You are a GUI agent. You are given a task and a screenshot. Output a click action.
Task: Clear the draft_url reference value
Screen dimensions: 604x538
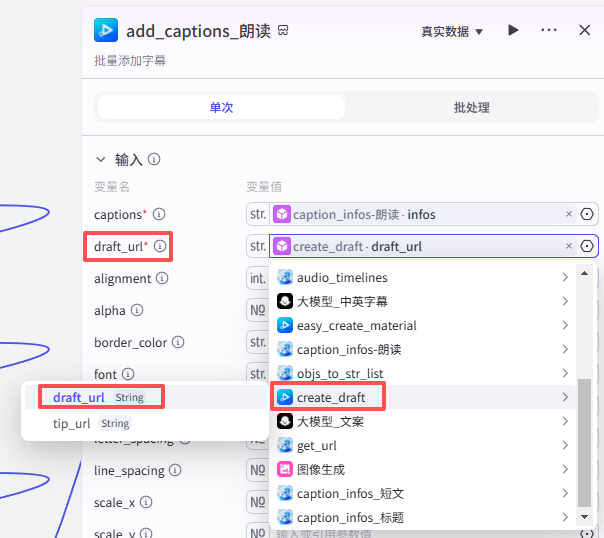coord(569,246)
